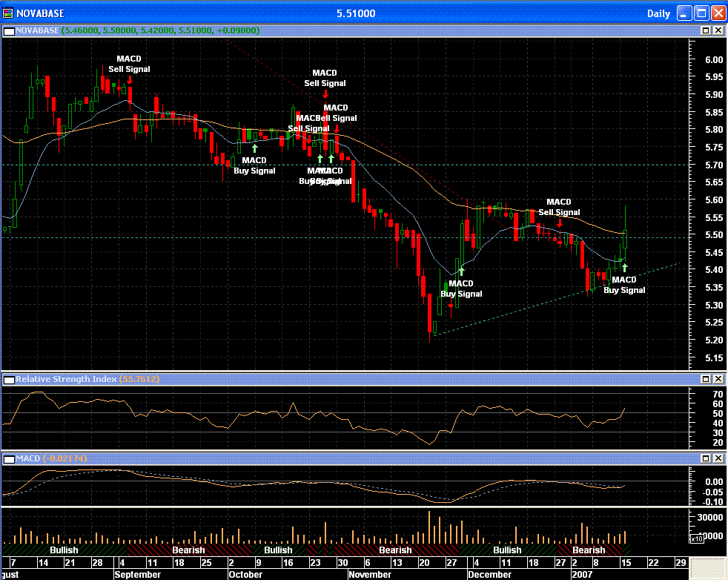Click the 30 level on RSI scale

(718, 433)
